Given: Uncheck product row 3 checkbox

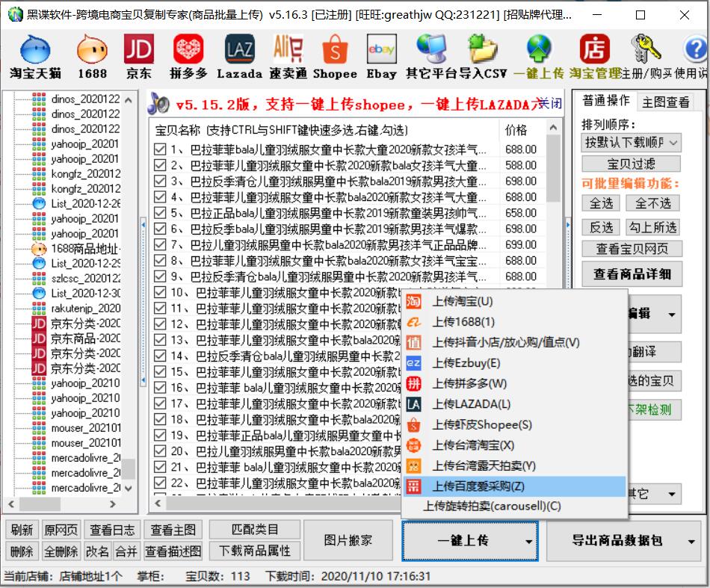Looking at the screenshot, I should [x=160, y=181].
